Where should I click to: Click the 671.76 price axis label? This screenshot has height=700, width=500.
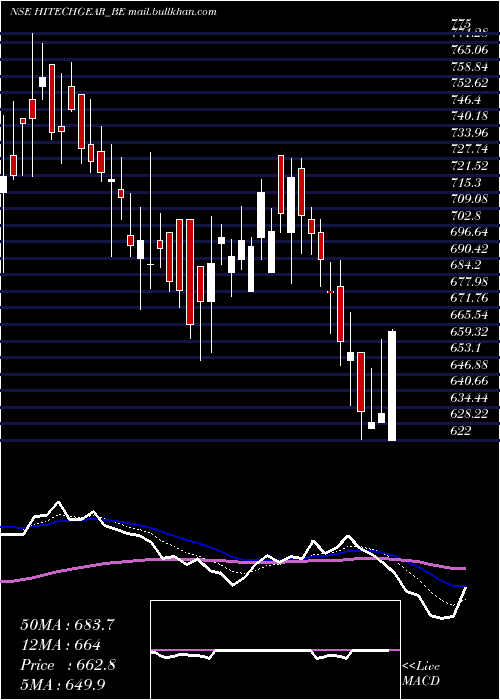pos(470,298)
